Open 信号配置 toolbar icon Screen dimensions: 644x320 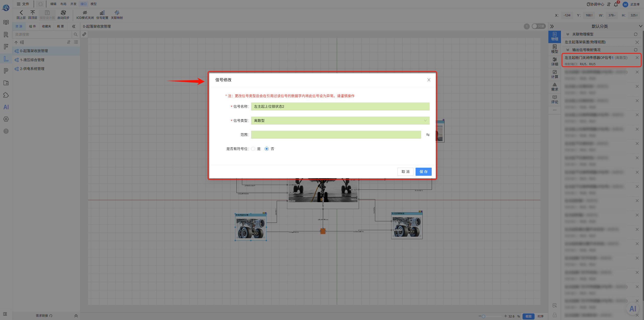click(x=102, y=13)
